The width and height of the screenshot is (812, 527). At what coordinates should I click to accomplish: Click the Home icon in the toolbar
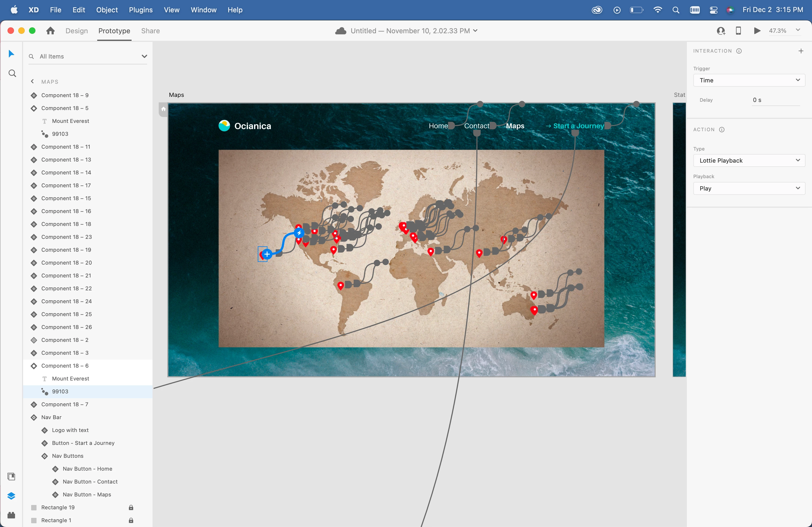click(x=50, y=31)
